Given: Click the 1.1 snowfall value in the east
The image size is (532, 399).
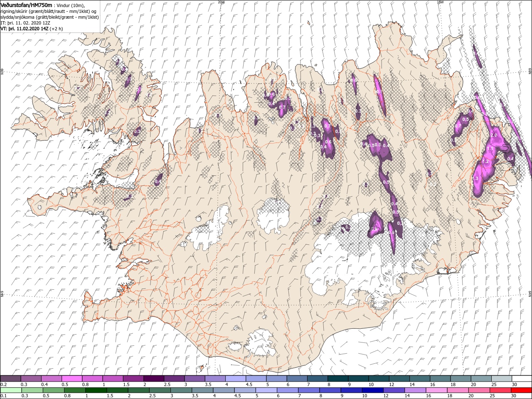Looking at the screenshot, I should pyautogui.click(x=490, y=148).
